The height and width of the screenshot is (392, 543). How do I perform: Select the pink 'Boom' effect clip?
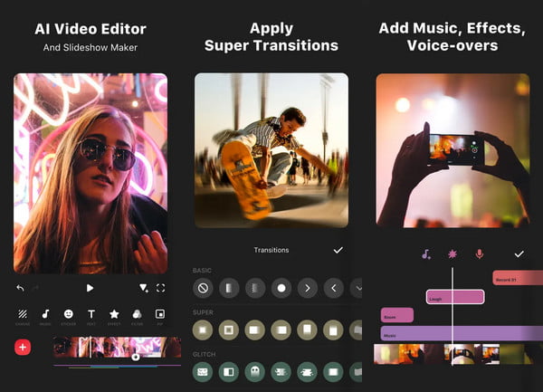click(x=397, y=315)
